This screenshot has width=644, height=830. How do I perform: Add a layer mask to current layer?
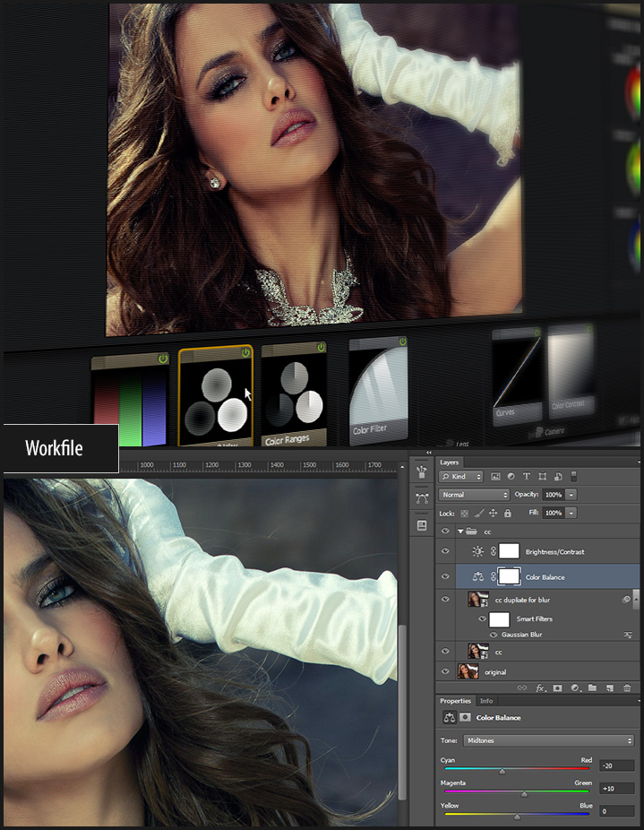tap(557, 687)
